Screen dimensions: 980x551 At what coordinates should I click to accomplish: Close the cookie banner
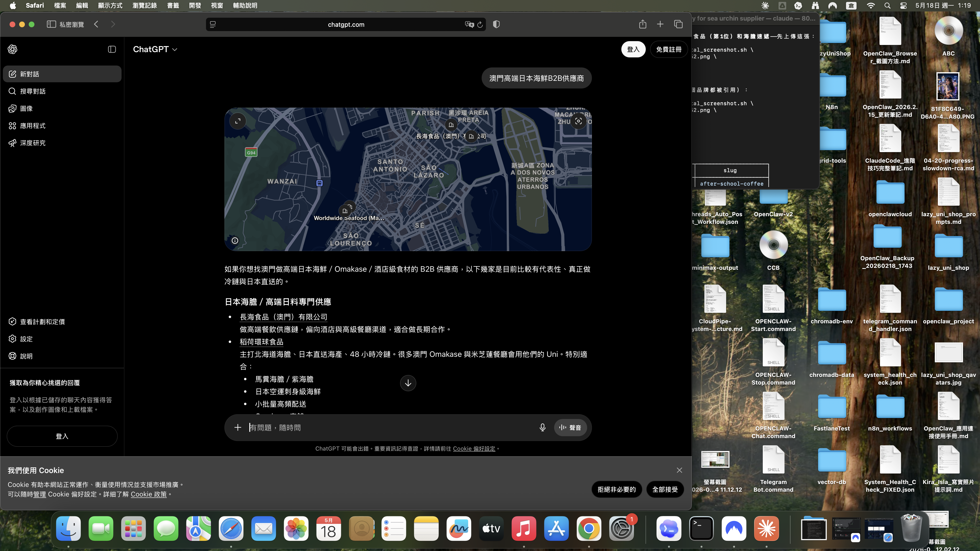[679, 470]
